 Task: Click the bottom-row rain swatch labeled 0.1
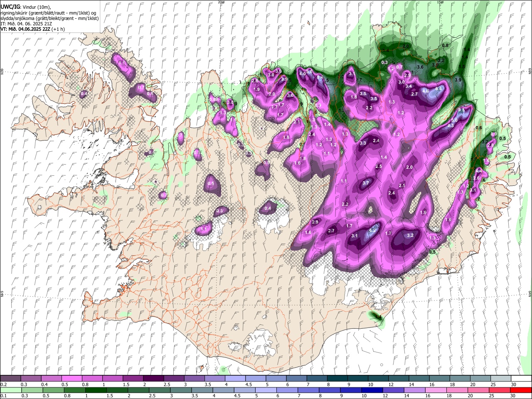click(10, 390)
